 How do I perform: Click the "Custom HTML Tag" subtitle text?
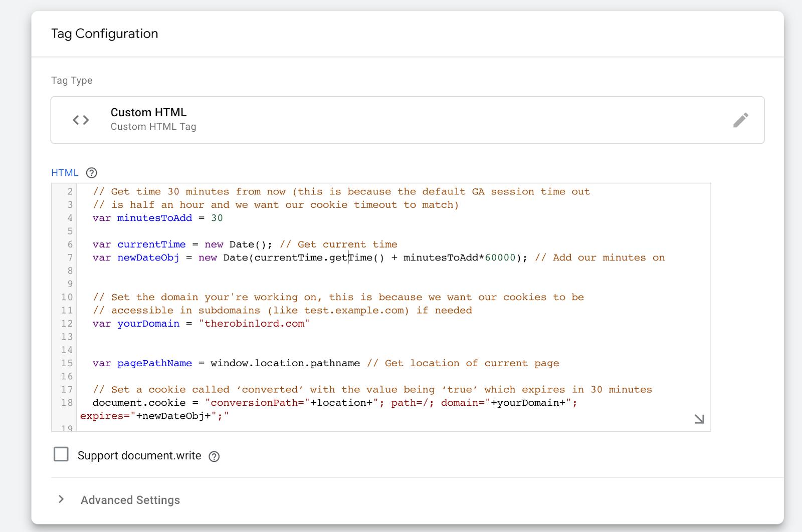(153, 127)
